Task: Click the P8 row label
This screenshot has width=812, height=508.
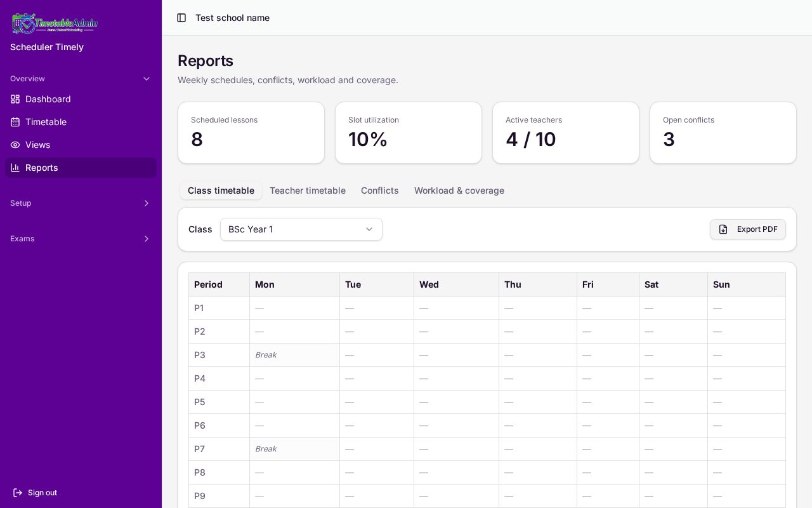Action: point(200,472)
